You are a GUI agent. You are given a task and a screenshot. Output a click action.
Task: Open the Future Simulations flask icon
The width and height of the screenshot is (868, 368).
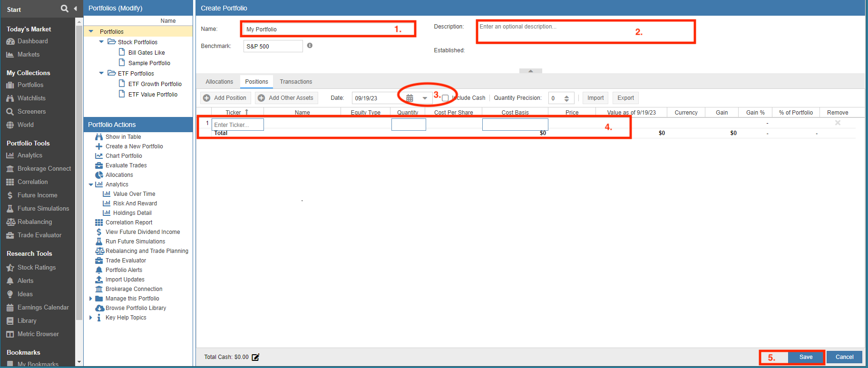[x=10, y=209]
